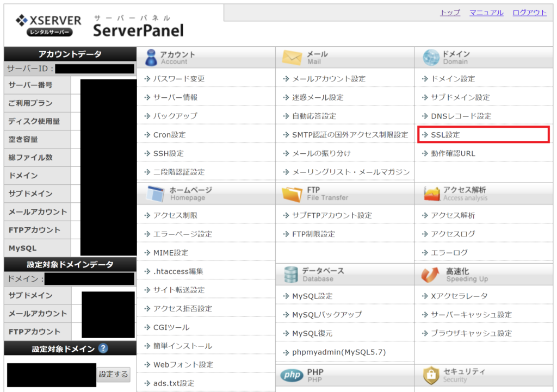Open アクセス解析 link in Access analysis list
The image size is (557, 392).
tap(453, 215)
